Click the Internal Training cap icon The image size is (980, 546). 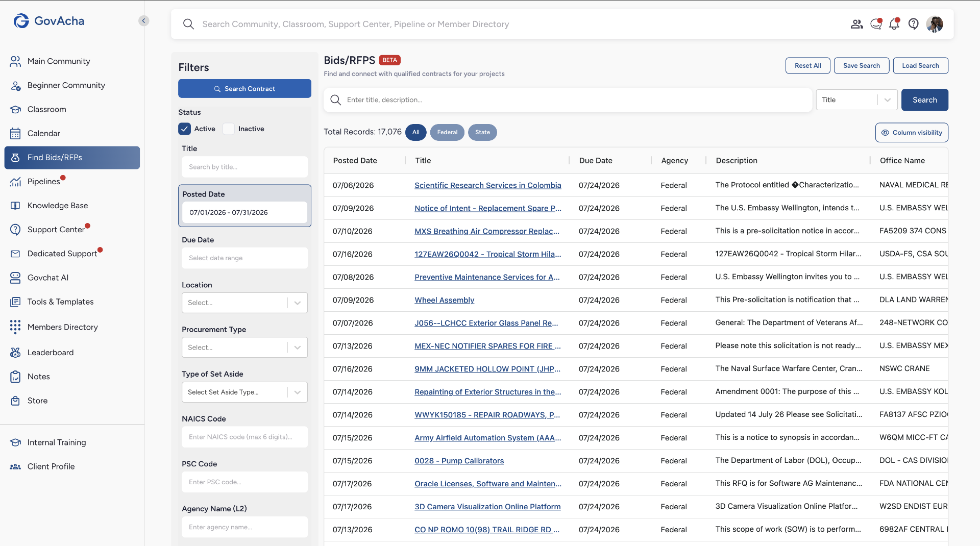[x=15, y=442]
